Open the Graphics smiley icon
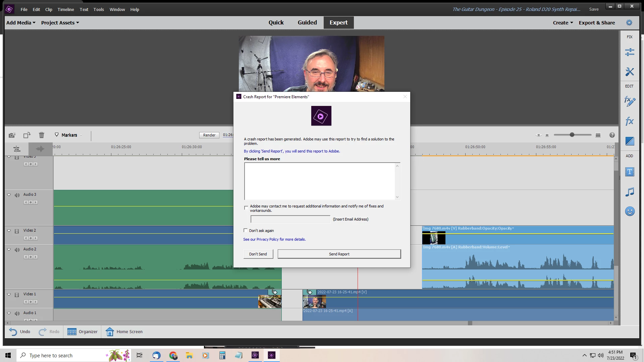The image size is (644, 362). [629, 211]
